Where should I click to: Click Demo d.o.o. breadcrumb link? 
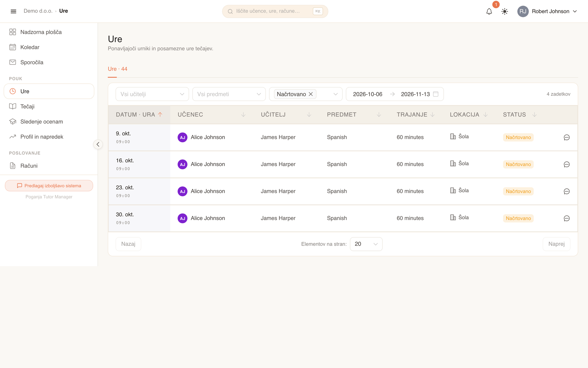coord(38,11)
